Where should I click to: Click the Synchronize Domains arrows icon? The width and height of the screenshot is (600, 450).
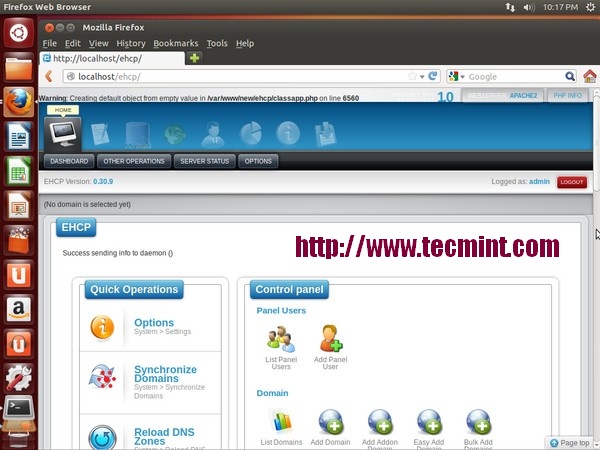(x=102, y=377)
